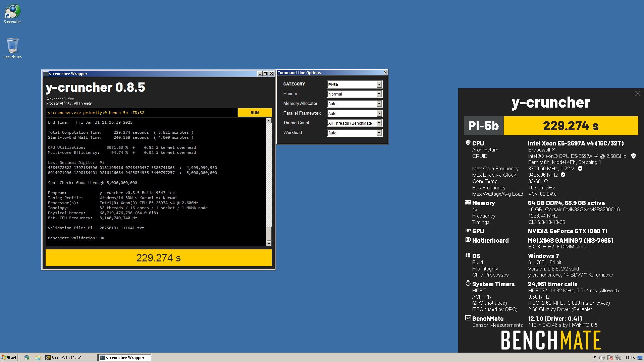Open the Windows Start menu
This screenshot has height=362, width=644.
coord(9,358)
